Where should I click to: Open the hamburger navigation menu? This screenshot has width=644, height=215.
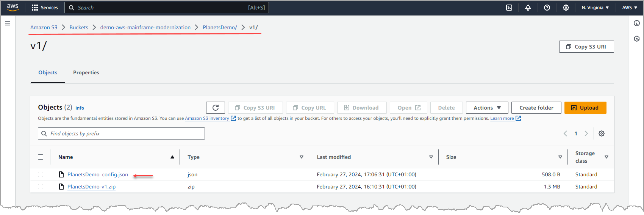(8, 23)
